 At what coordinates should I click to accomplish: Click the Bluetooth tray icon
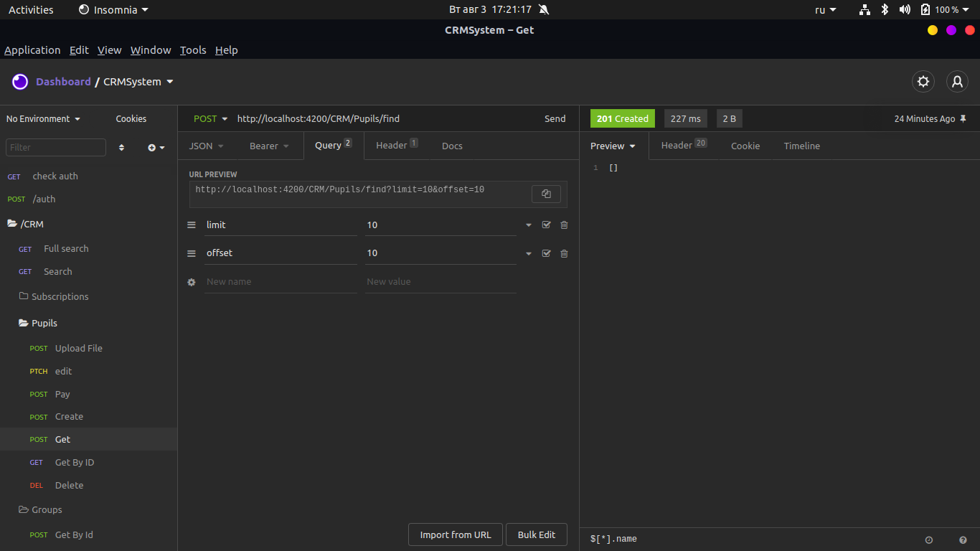pos(885,9)
